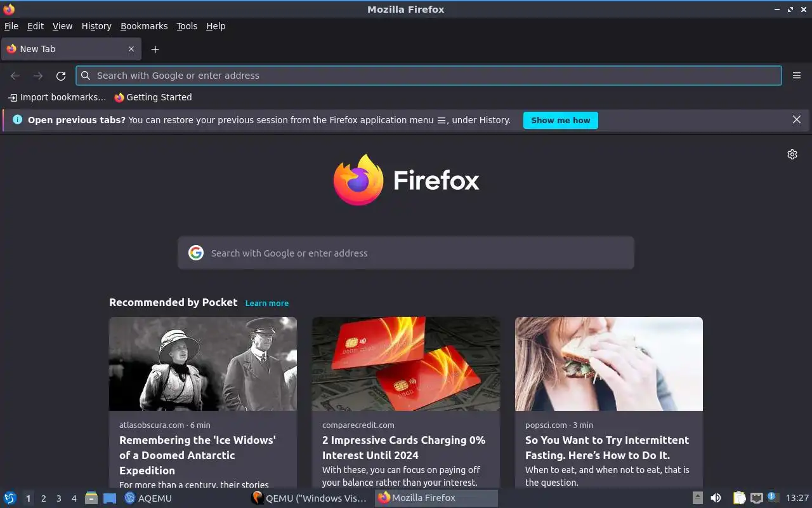
Task: Click the atlasobscura.com source text
Action: point(152,425)
